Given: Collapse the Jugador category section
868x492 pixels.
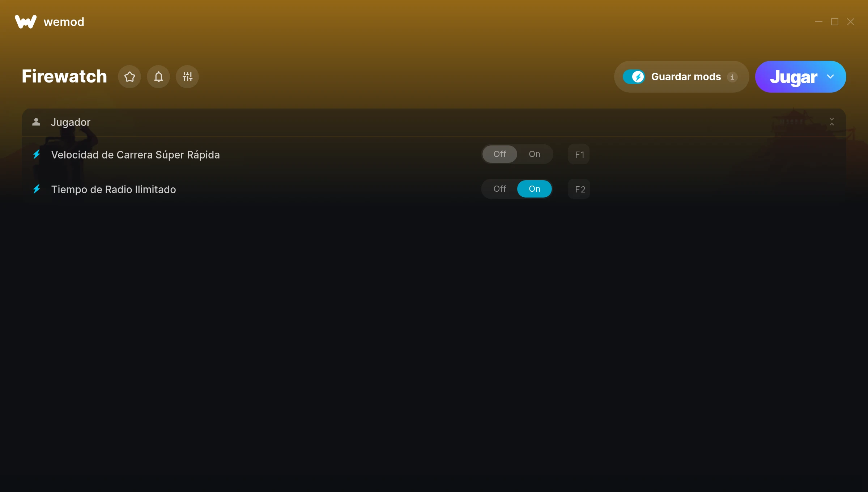Looking at the screenshot, I should point(832,122).
